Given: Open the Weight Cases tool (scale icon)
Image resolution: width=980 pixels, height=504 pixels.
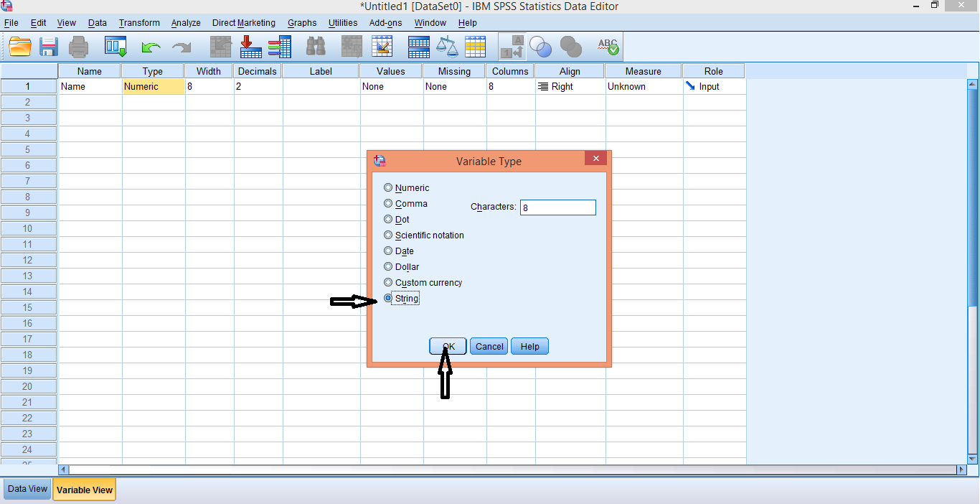Looking at the screenshot, I should (x=447, y=46).
